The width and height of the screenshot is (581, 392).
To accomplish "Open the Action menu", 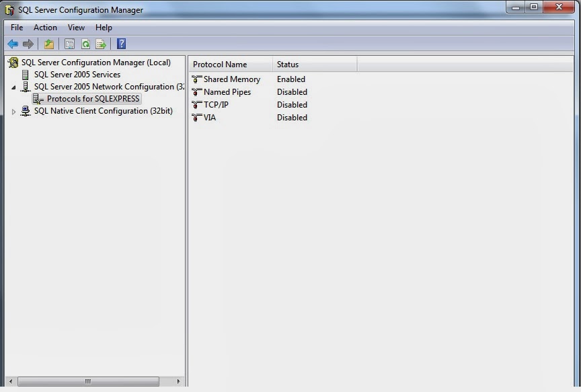I will point(45,28).
